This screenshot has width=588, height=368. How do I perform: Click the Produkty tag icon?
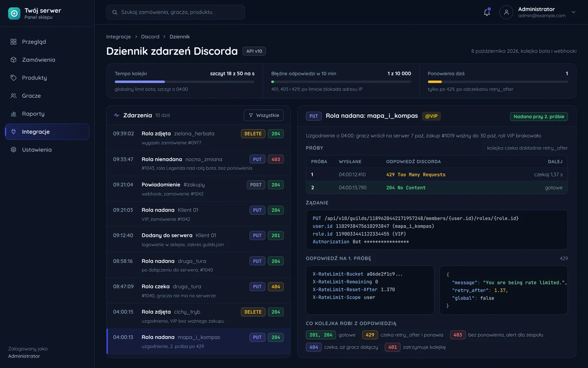(14, 78)
